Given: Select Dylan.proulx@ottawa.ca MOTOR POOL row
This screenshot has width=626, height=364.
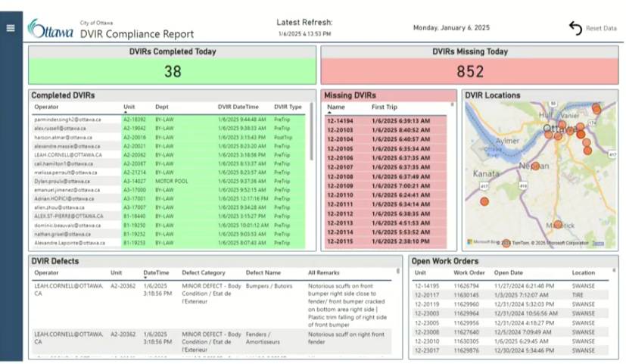Looking at the screenshot, I should coord(170,181).
